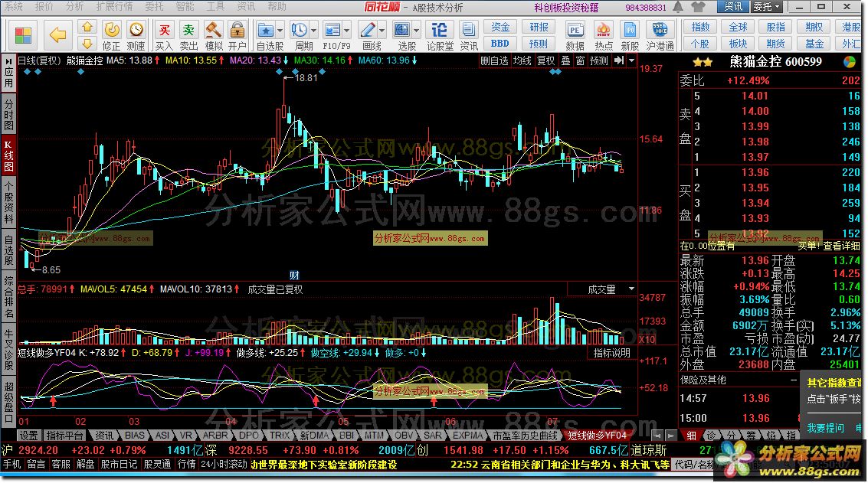
Task: Toggle 窗 multi-window option
Action: [580, 60]
